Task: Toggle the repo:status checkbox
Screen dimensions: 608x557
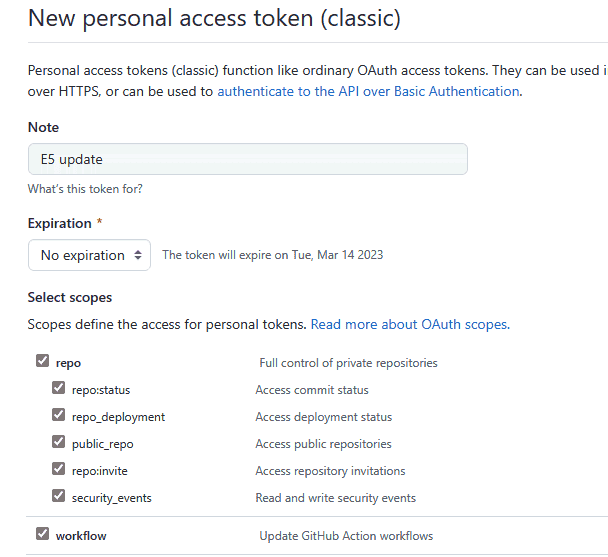Action: click(x=58, y=389)
